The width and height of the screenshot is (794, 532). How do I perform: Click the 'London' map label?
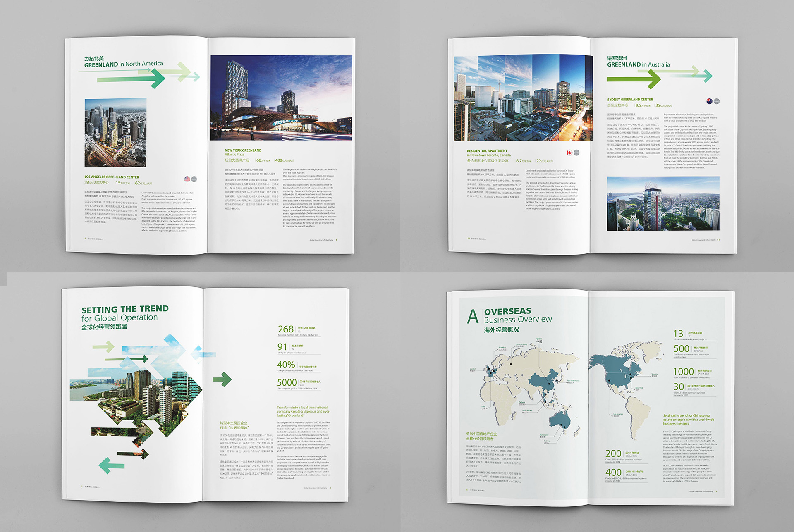click(473, 370)
